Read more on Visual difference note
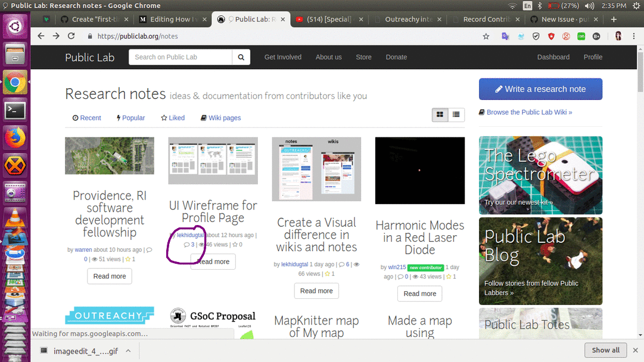644x362 pixels. pos(316,291)
